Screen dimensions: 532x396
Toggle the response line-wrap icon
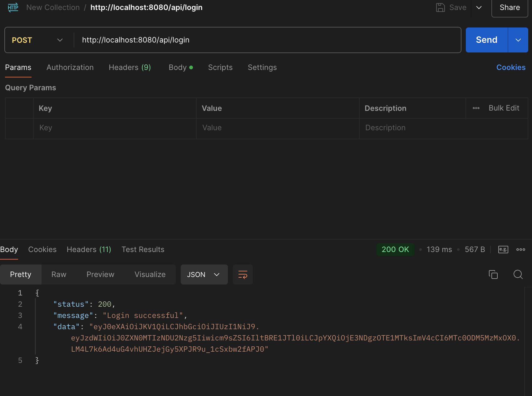[x=243, y=275]
